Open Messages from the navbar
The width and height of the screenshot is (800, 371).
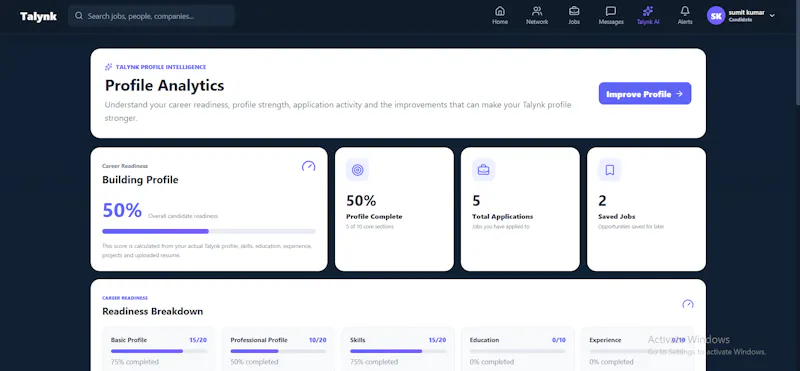click(611, 15)
